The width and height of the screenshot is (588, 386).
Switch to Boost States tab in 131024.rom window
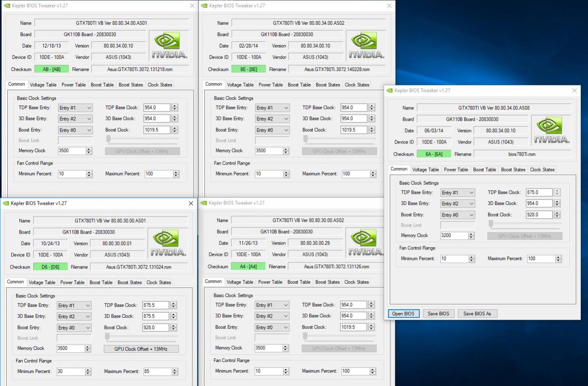130,282
